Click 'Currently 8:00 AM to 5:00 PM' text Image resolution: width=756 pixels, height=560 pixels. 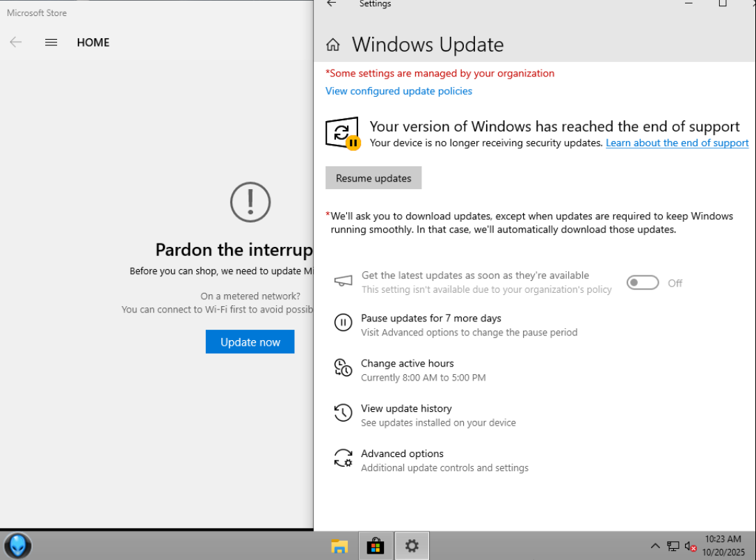pyautogui.click(x=424, y=378)
